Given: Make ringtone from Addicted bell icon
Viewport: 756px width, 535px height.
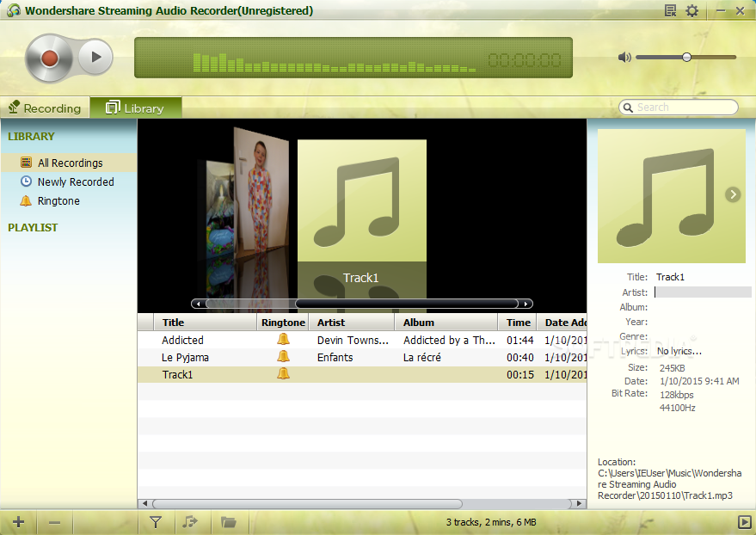Looking at the screenshot, I should 284,339.
